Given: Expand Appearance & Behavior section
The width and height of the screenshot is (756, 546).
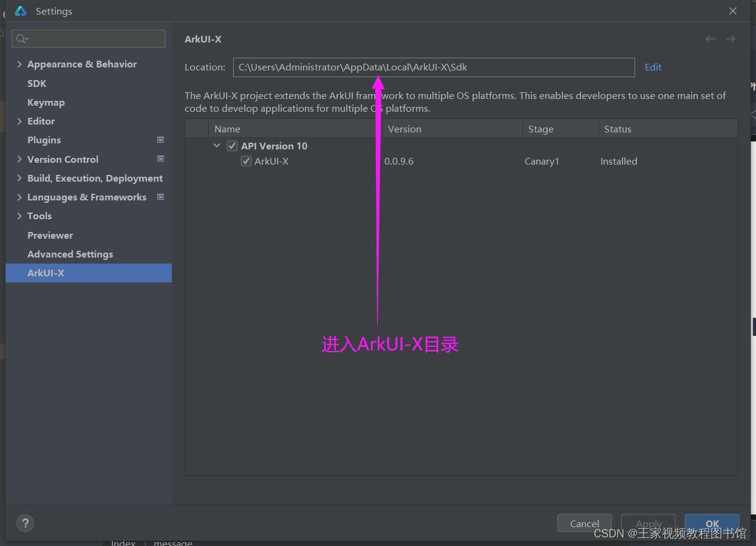Looking at the screenshot, I should click(x=19, y=64).
